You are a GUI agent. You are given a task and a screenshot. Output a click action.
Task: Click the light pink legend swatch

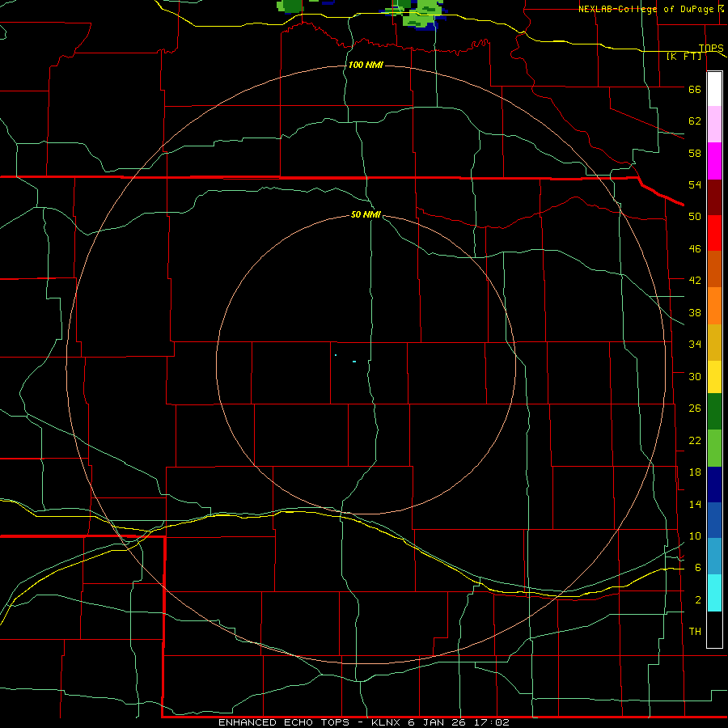click(714, 125)
